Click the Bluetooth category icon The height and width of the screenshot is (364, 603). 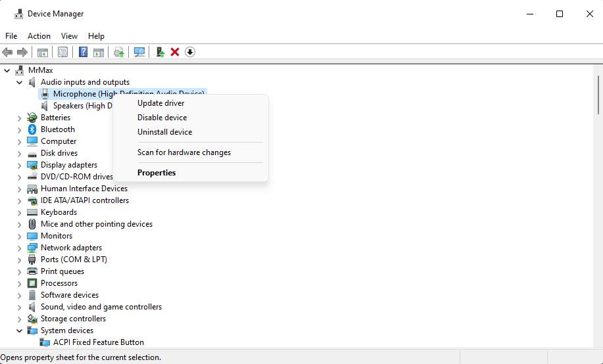(x=32, y=129)
